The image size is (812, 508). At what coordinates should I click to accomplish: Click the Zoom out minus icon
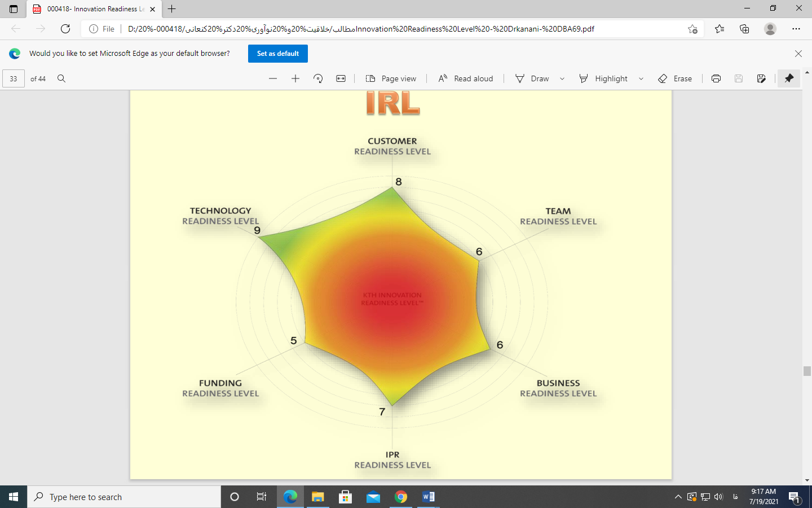[273, 78]
